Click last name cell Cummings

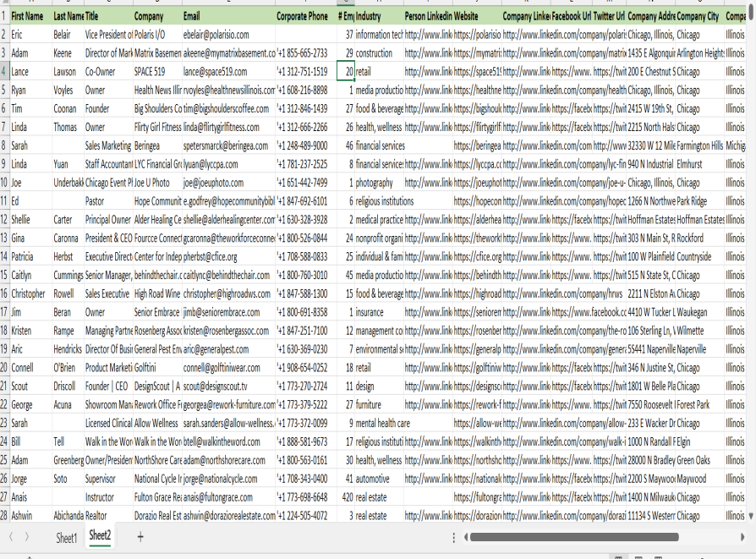pos(68,276)
